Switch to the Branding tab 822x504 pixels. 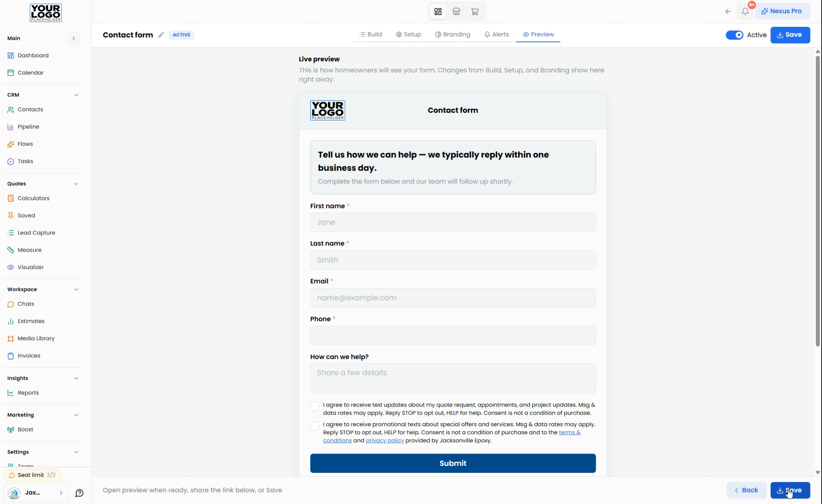pyautogui.click(x=453, y=35)
